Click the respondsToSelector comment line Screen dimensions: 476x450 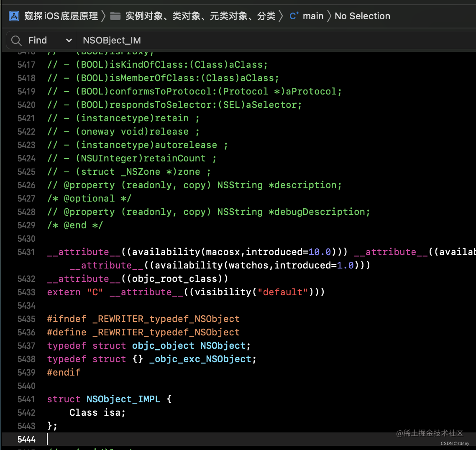click(x=174, y=105)
